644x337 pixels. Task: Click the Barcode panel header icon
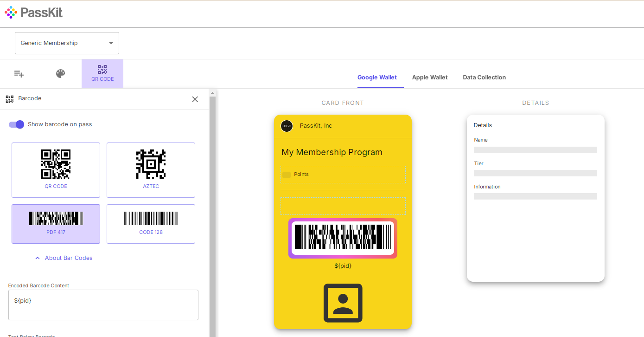pos(10,99)
